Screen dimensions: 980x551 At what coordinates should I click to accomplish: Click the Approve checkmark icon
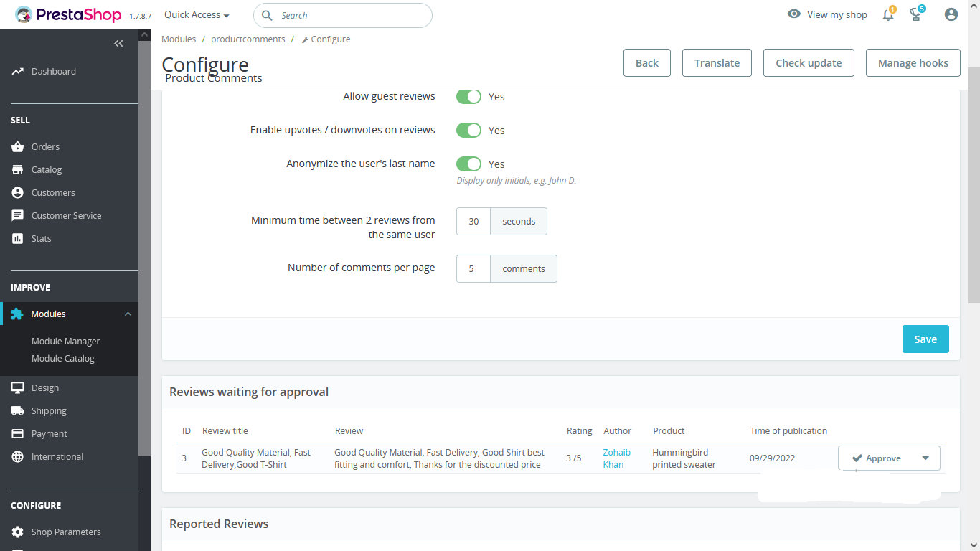click(x=857, y=458)
